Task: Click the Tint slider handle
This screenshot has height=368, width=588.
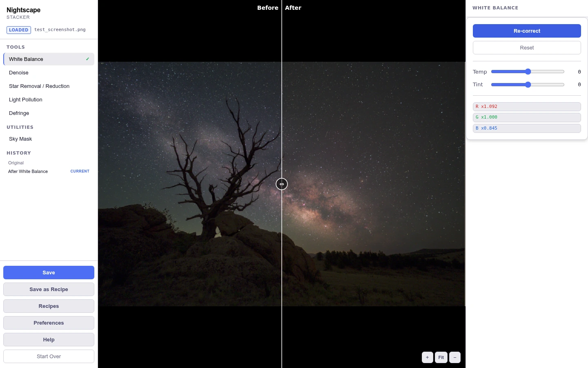Action: pyautogui.click(x=528, y=85)
